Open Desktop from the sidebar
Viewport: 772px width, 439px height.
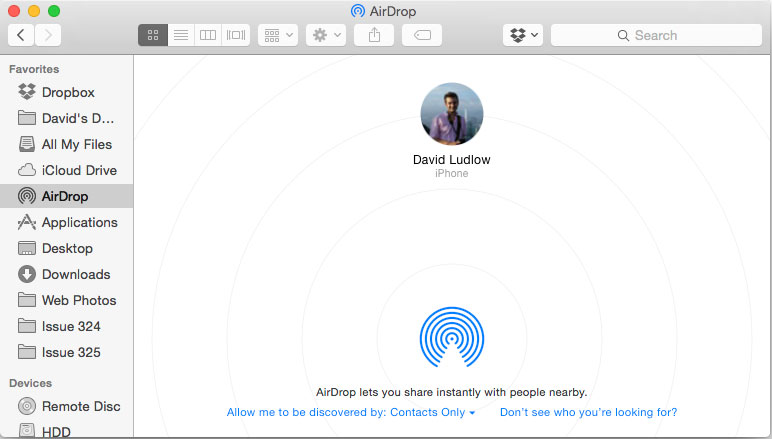[x=66, y=248]
